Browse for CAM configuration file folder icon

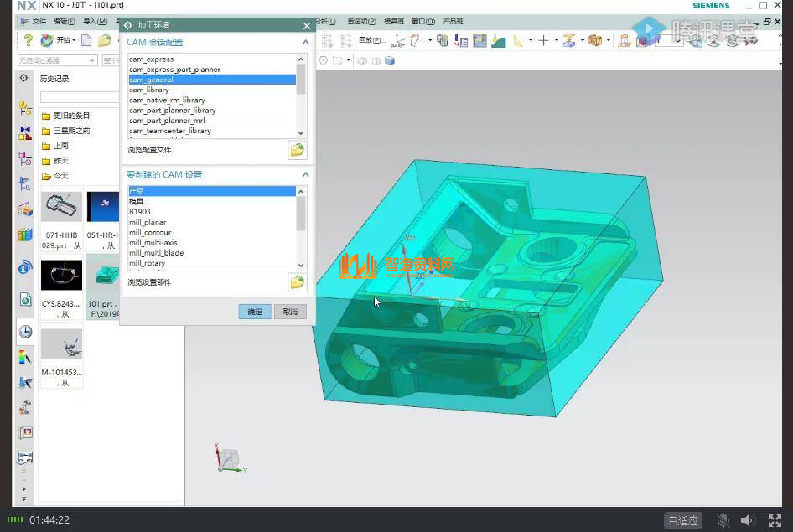click(x=297, y=150)
